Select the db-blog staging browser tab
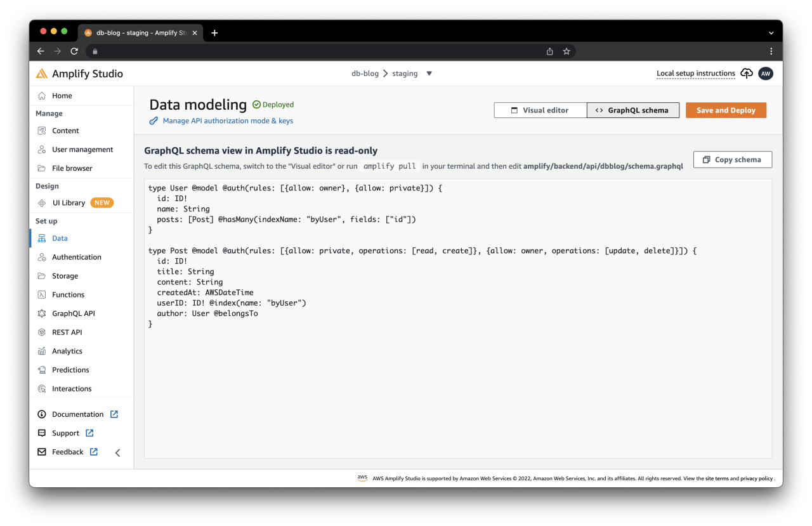Screen dimensions: 812x526 [141, 33]
